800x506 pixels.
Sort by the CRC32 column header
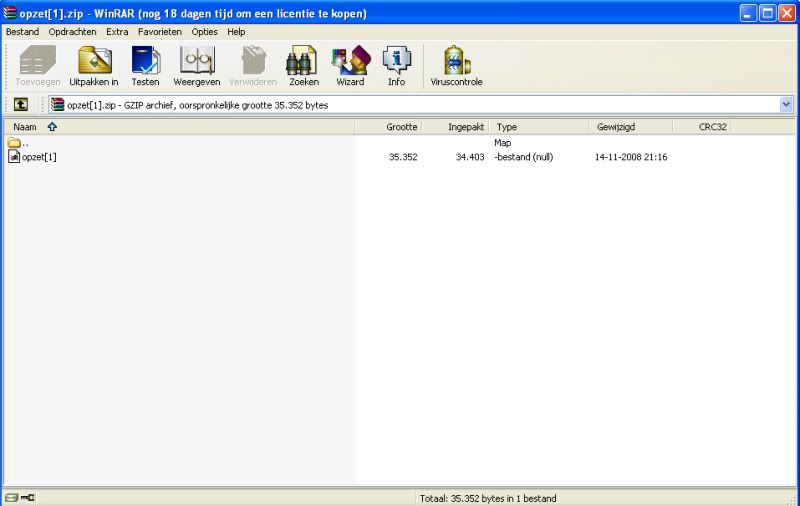click(x=702, y=127)
